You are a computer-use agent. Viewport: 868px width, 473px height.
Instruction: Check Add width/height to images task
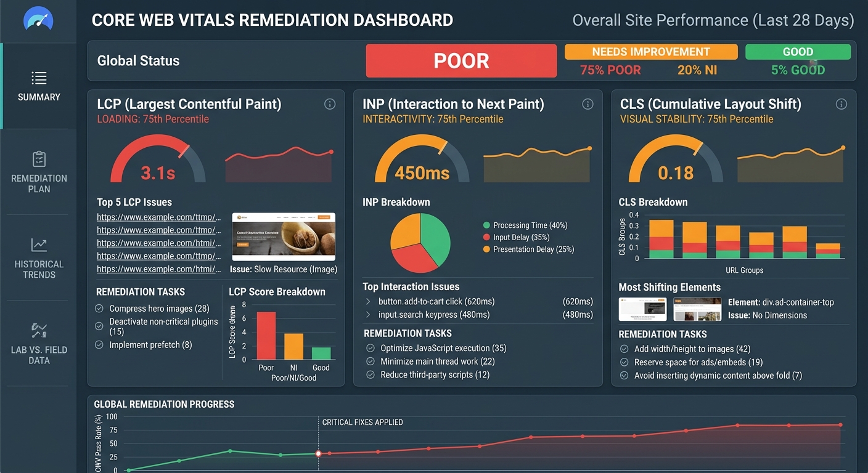click(624, 349)
